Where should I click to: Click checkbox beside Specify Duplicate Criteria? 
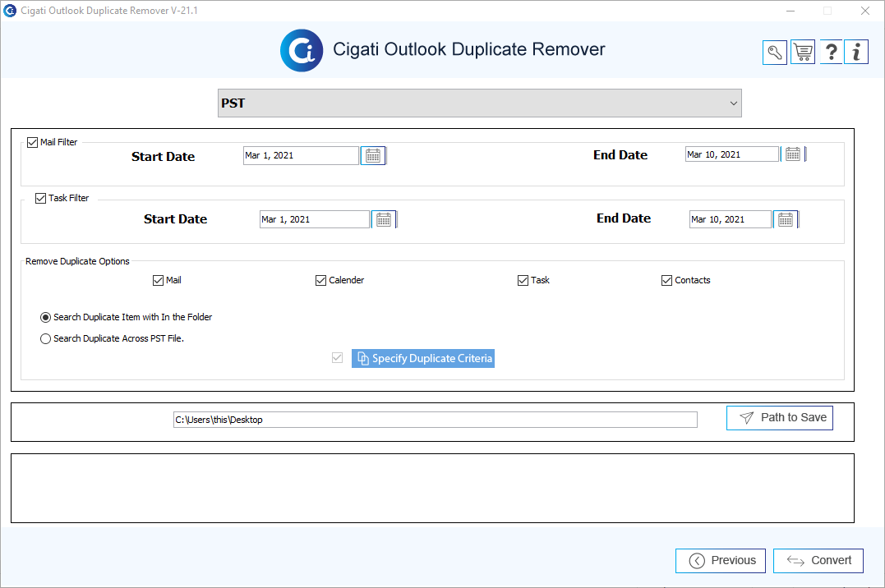click(x=337, y=358)
